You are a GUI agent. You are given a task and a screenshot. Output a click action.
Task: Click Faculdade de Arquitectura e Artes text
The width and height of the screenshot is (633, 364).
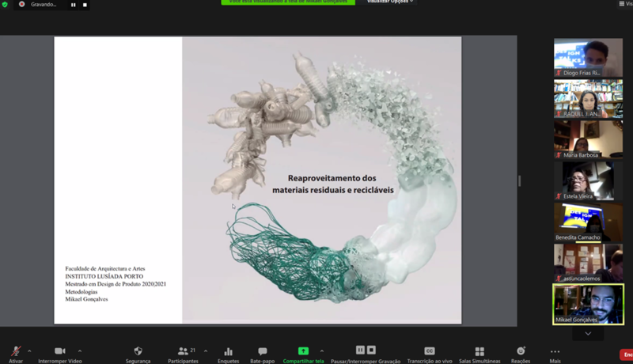105,269
